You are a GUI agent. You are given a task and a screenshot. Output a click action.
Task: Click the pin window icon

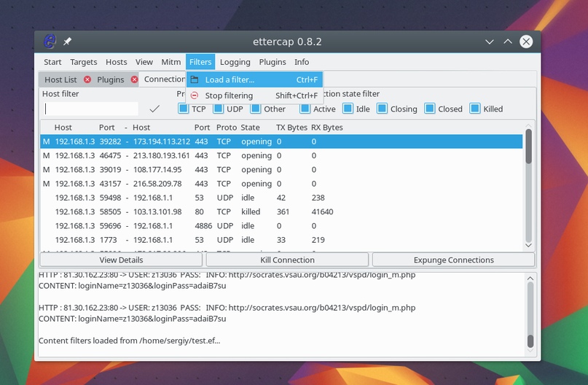[x=68, y=42]
